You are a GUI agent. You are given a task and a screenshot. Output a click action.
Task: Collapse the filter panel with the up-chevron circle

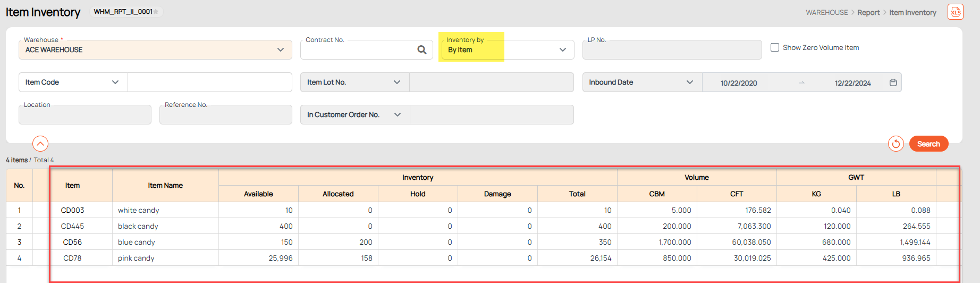40,144
